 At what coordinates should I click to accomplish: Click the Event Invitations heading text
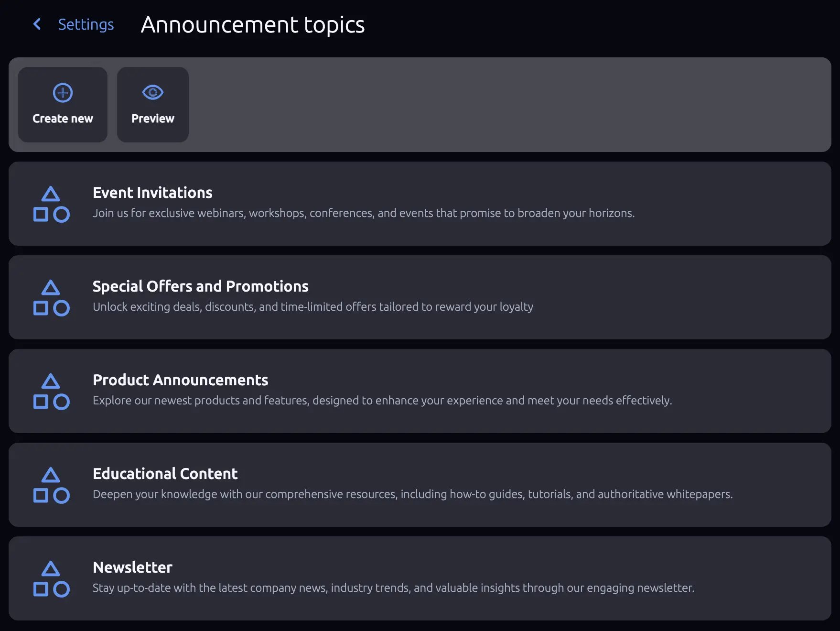152,193
